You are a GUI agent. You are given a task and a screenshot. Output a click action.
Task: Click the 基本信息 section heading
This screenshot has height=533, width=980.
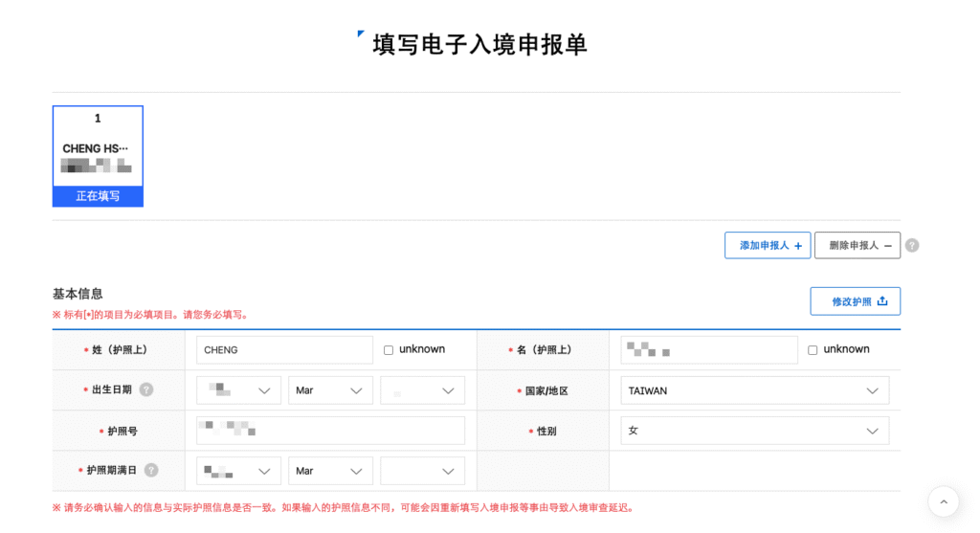[78, 294]
